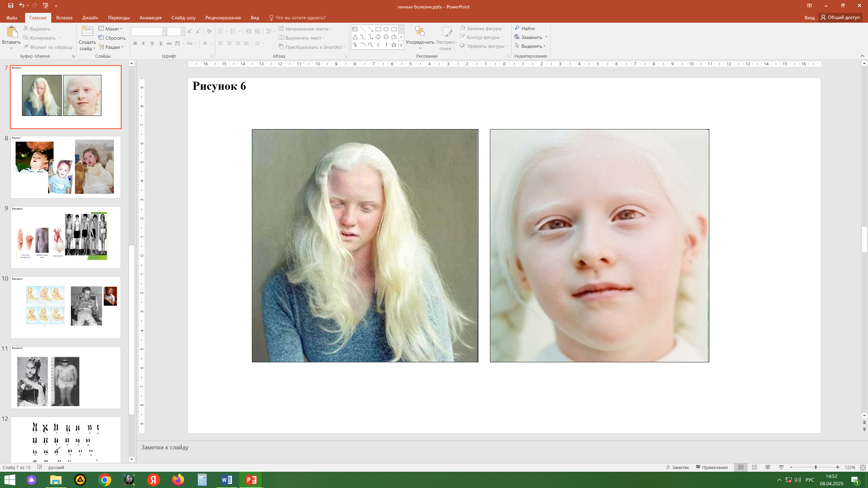Click the Find (Найти) button
This screenshot has width=868, height=488.
click(x=525, y=28)
